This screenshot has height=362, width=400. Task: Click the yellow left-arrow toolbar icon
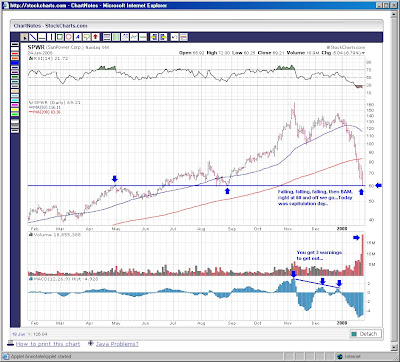tap(154, 37)
